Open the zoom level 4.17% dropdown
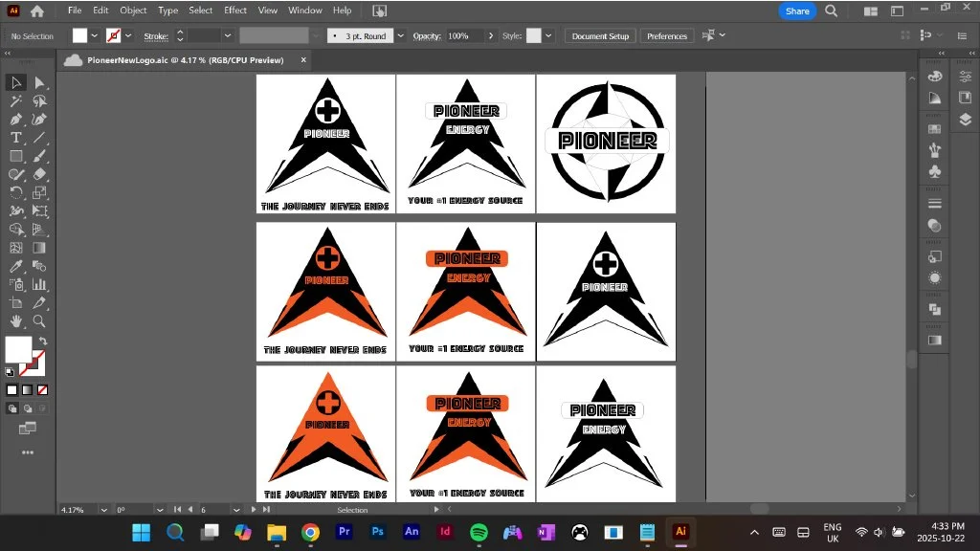Screen dimensions: 980x551 tap(103, 510)
